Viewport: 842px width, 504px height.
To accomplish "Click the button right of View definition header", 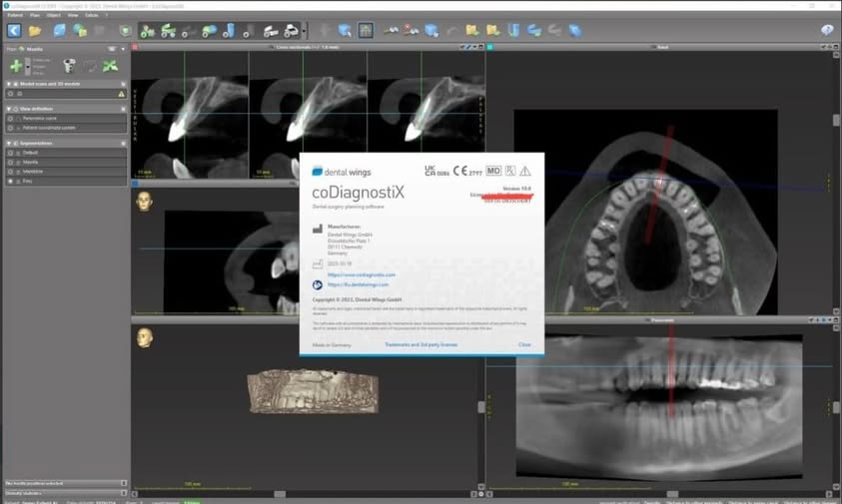I will [x=123, y=109].
